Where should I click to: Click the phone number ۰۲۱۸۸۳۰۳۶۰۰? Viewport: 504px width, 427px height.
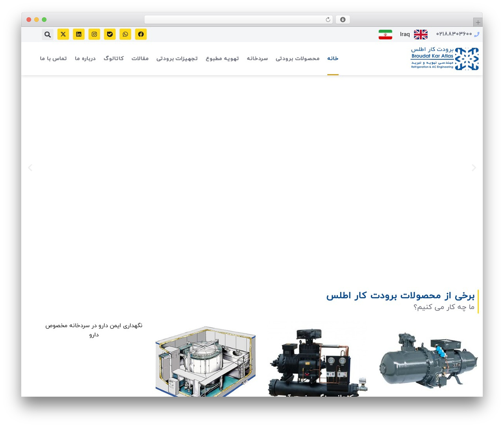pyautogui.click(x=454, y=34)
